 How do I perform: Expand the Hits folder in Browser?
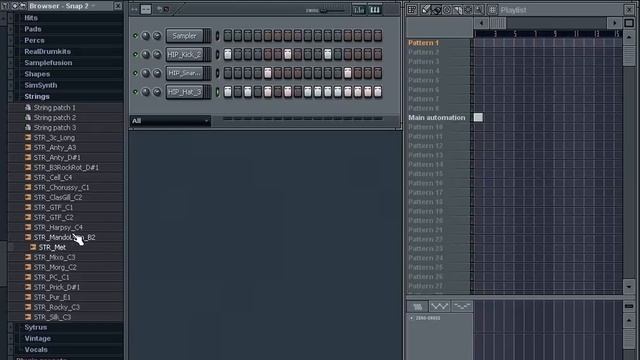click(31, 18)
